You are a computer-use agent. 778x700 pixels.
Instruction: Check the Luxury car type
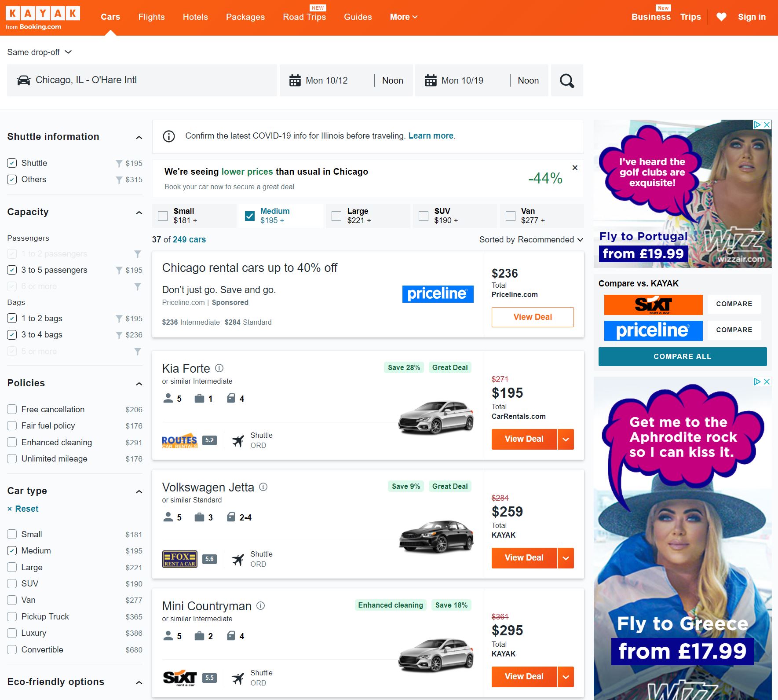(x=12, y=633)
